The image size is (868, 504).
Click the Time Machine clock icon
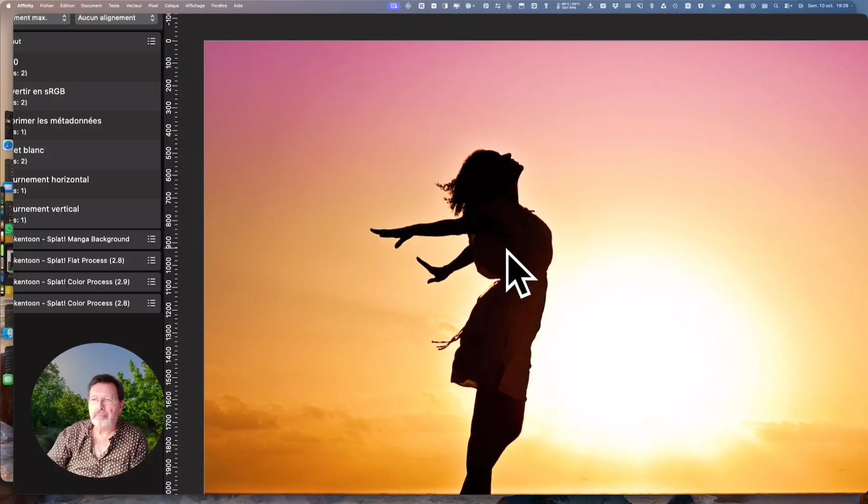tap(675, 6)
